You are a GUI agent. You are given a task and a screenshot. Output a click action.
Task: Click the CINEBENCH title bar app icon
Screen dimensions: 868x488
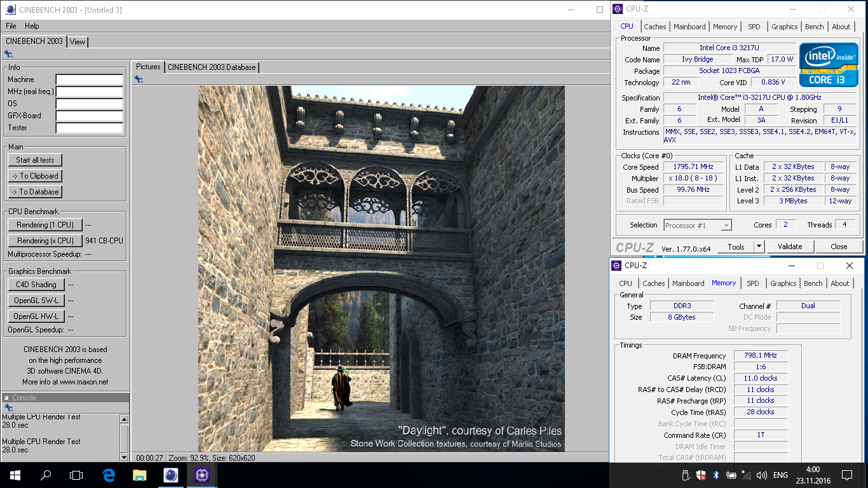(x=11, y=10)
